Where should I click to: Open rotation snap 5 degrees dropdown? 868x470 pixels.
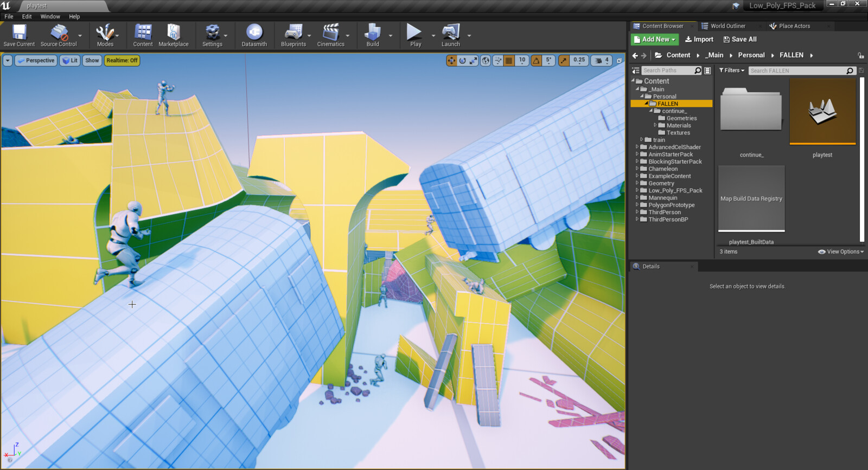click(x=548, y=61)
